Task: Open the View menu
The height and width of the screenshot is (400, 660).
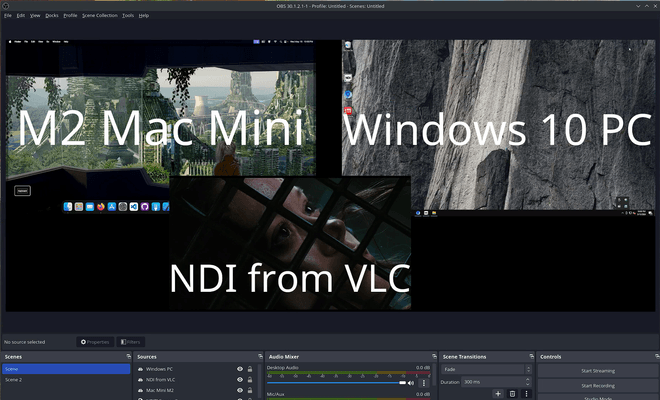Action: coord(35,16)
